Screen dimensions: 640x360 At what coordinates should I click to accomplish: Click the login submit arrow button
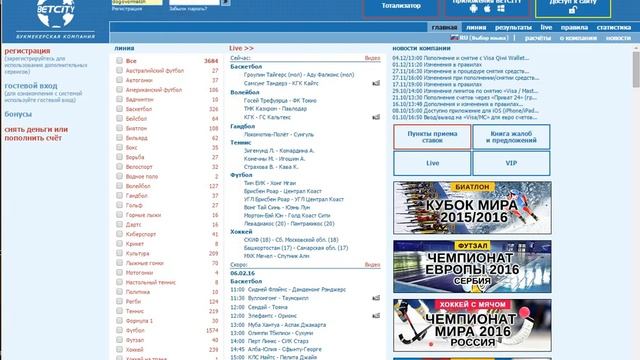226,2
